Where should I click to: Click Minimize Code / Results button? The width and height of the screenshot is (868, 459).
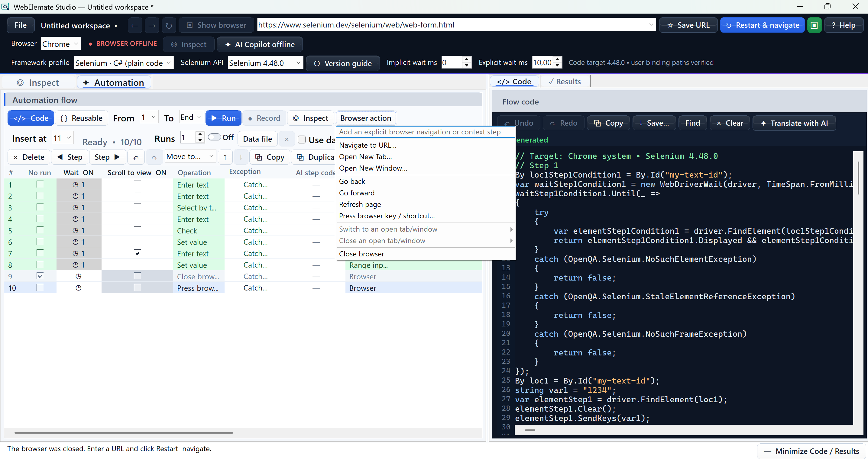point(811,451)
